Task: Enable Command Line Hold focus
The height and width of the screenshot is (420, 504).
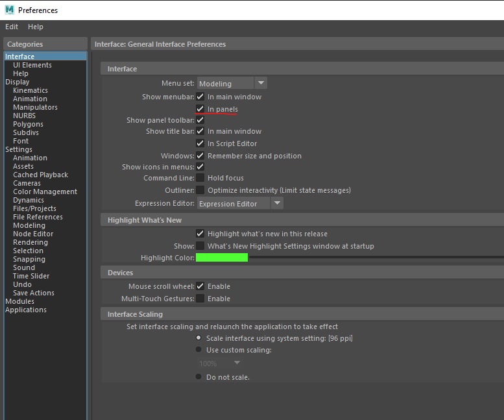Action: [x=200, y=177]
